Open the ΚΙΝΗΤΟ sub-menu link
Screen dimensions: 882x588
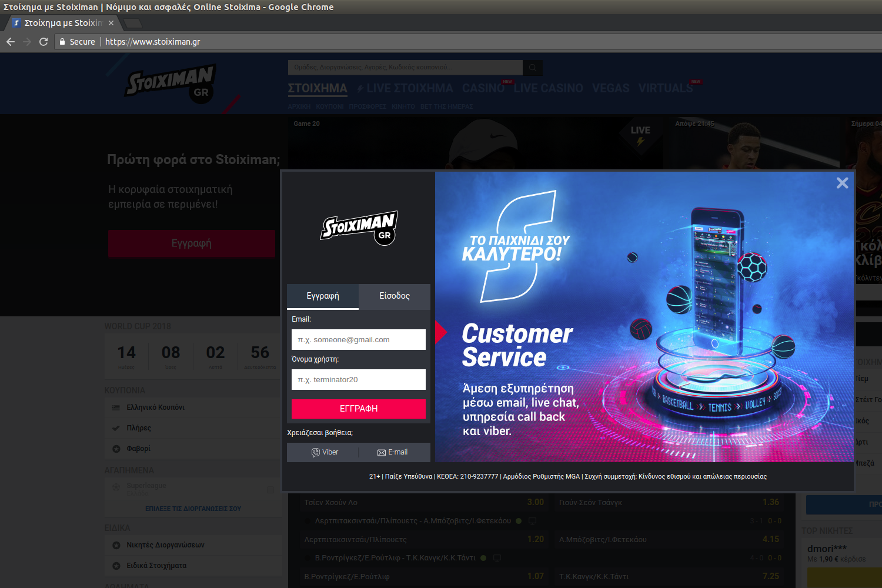[403, 107]
